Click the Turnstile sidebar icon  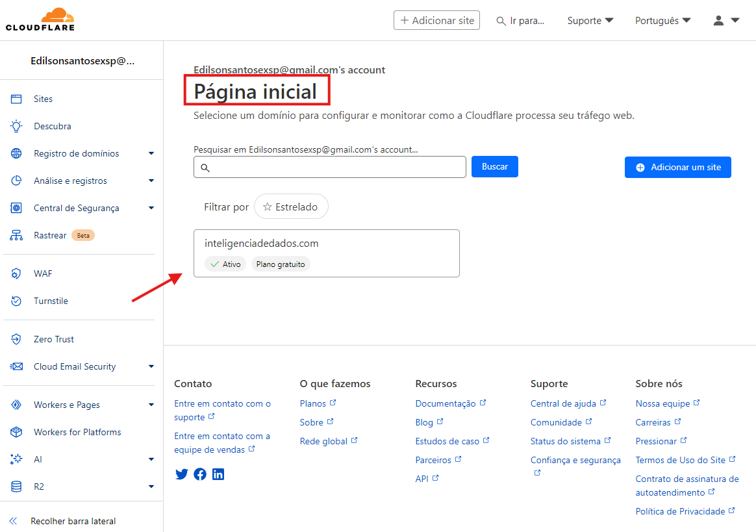coord(17,301)
